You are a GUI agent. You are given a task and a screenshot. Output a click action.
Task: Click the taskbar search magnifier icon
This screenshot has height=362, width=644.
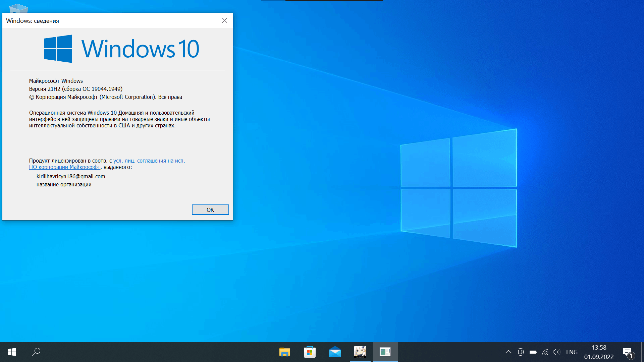click(x=36, y=352)
